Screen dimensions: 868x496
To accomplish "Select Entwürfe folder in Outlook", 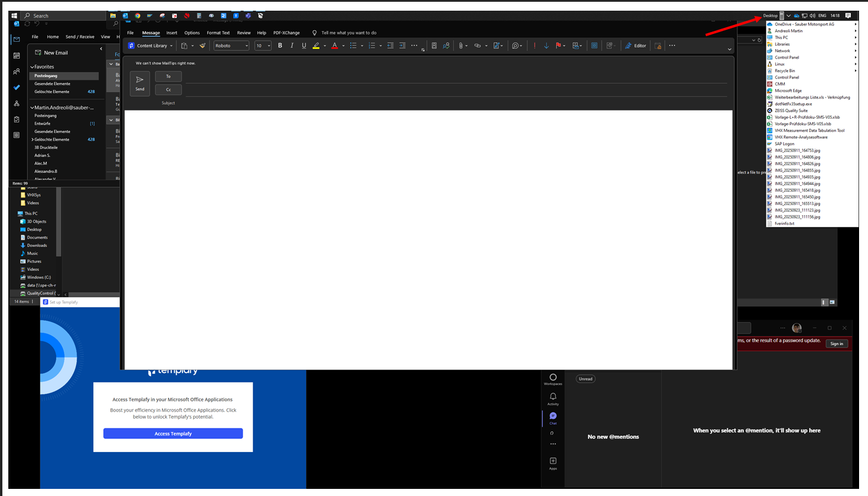I will [x=42, y=124].
